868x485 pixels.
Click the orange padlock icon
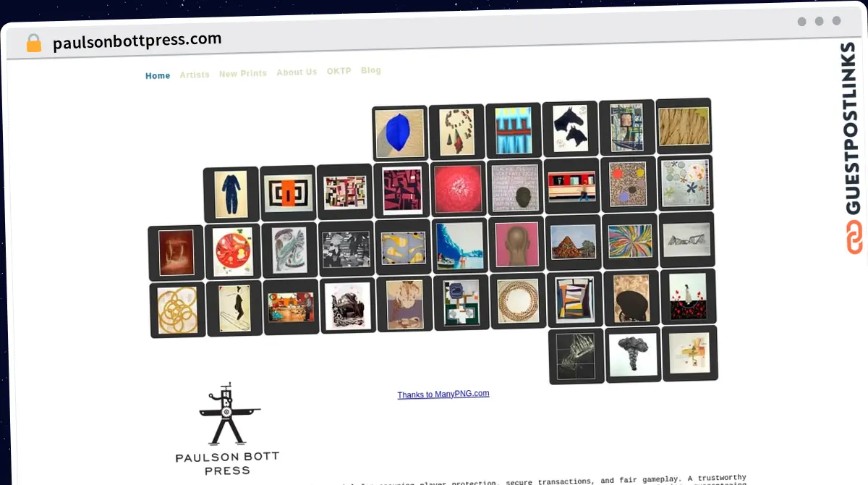click(33, 43)
